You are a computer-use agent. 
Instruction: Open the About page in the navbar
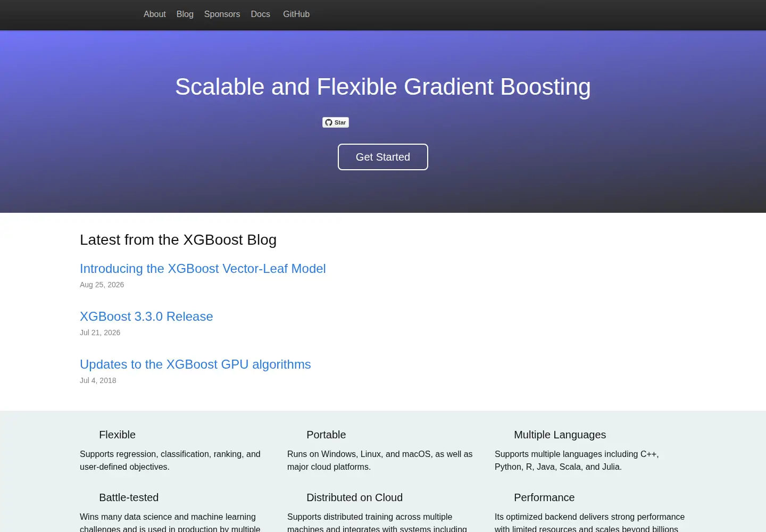click(154, 14)
